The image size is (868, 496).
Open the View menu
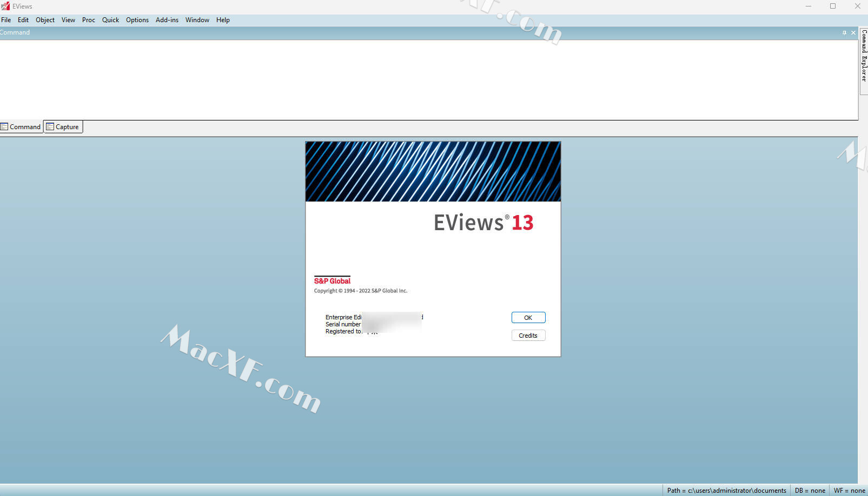pos(68,20)
